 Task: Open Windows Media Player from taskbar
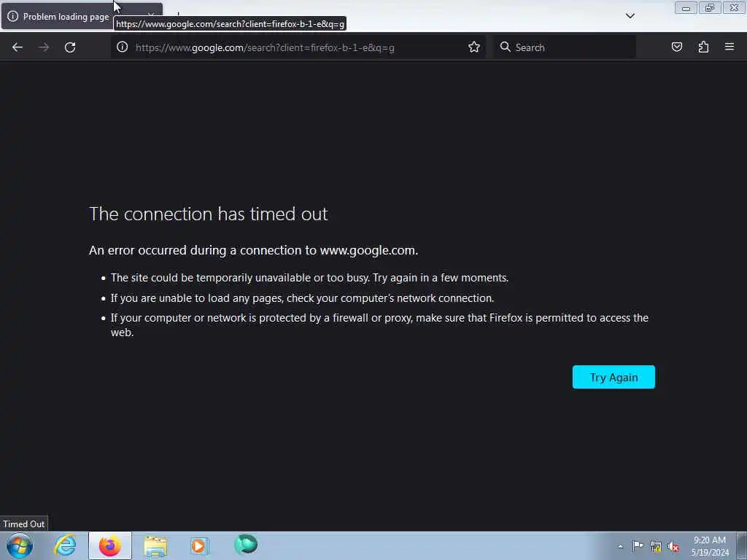pyautogui.click(x=199, y=545)
